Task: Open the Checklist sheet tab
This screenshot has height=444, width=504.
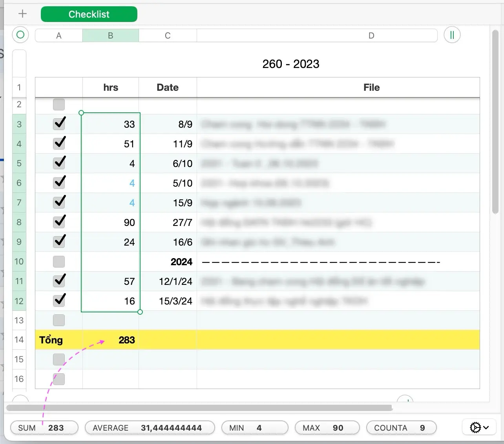Action: (x=89, y=14)
